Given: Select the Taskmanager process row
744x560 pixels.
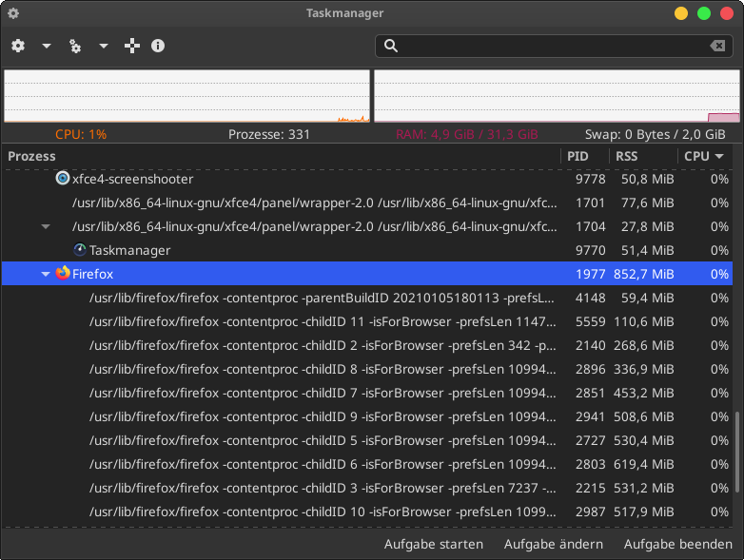Looking at the screenshot, I should click(367, 250).
